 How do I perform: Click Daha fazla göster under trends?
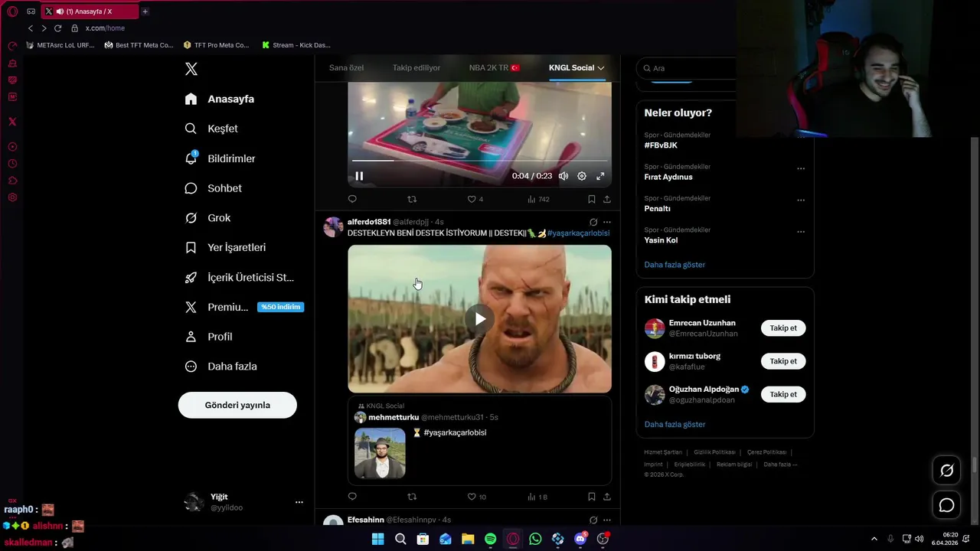pyautogui.click(x=675, y=265)
